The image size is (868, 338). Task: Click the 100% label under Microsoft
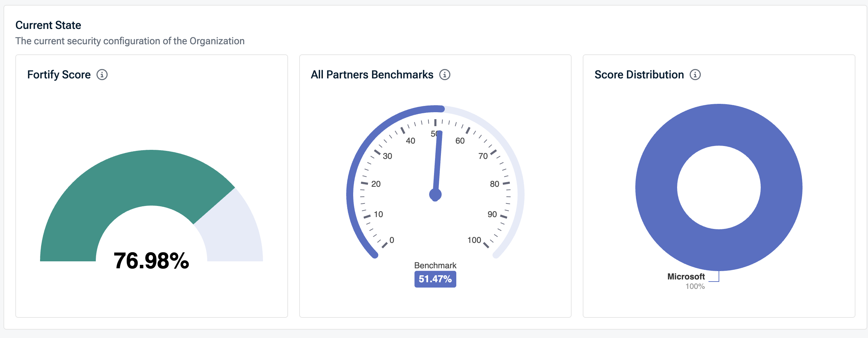[695, 286]
